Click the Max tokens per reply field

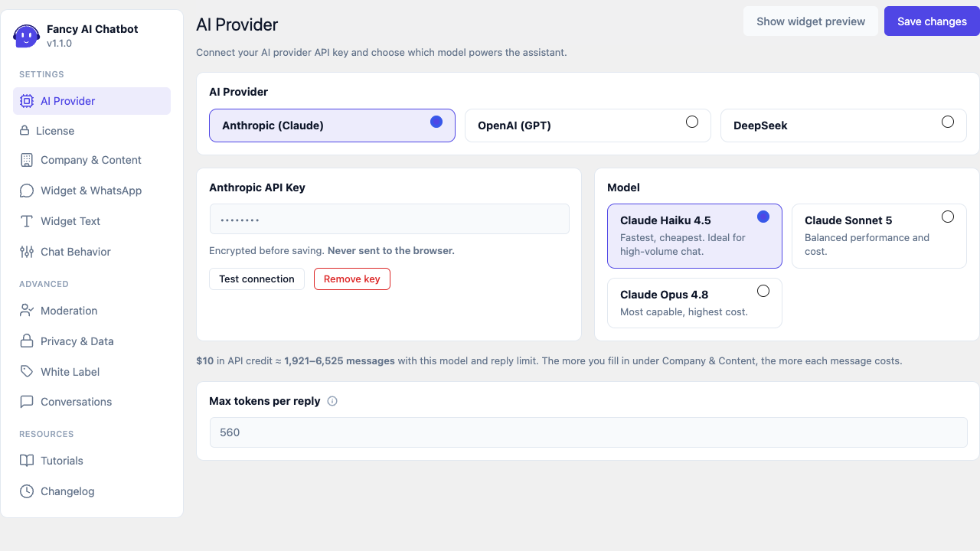point(588,432)
